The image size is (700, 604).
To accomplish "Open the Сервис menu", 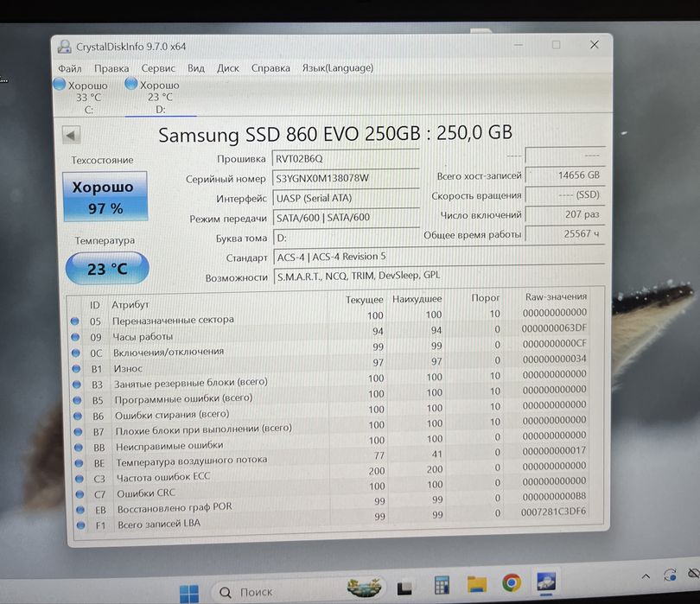I will [158, 68].
